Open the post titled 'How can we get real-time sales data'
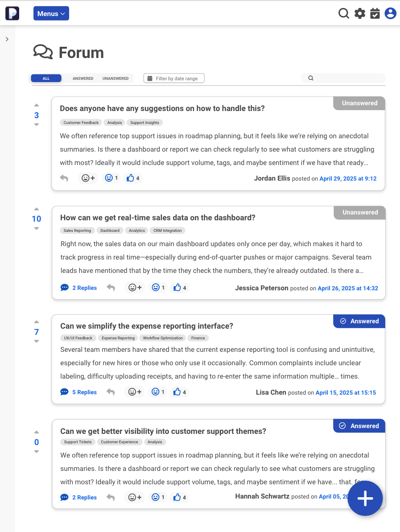The height and width of the screenshot is (532, 400). click(x=158, y=218)
